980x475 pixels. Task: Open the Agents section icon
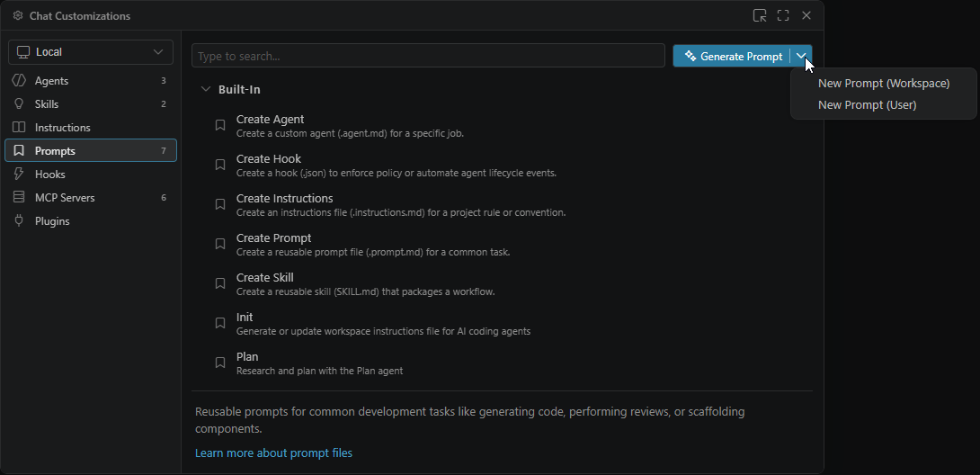(19, 81)
